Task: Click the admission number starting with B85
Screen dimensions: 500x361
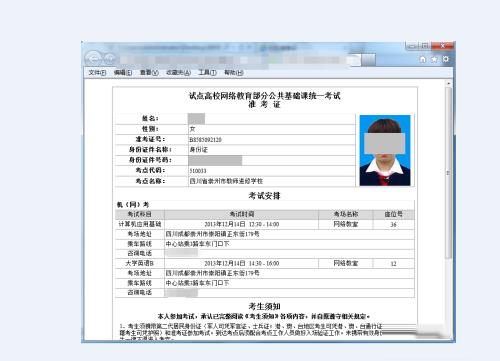Action: [205, 140]
